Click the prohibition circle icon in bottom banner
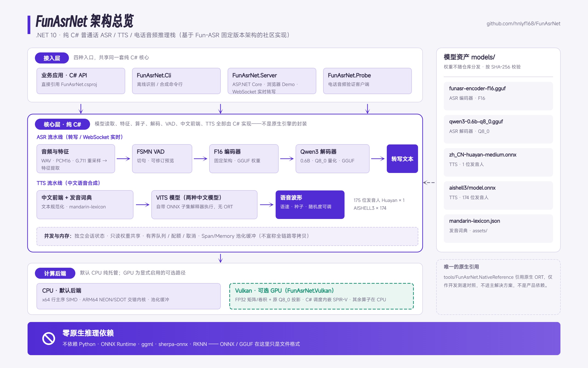 tap(49, 339)
